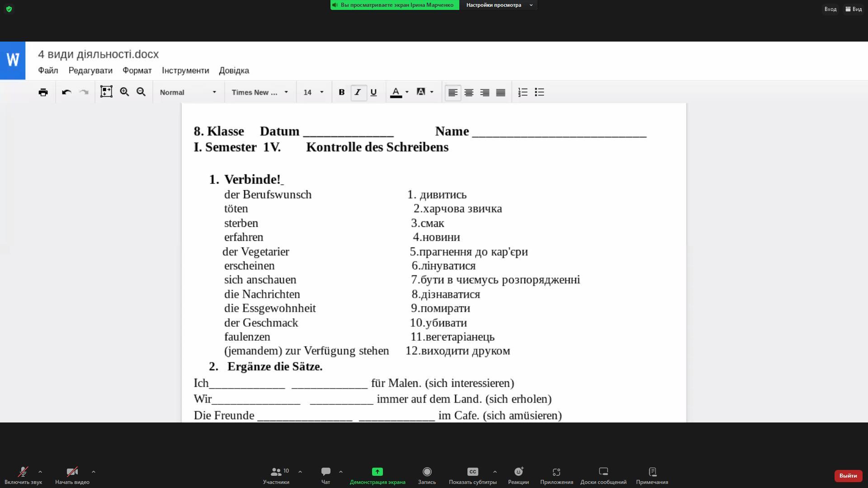Open the Редагувати menu

pos(90,70)
